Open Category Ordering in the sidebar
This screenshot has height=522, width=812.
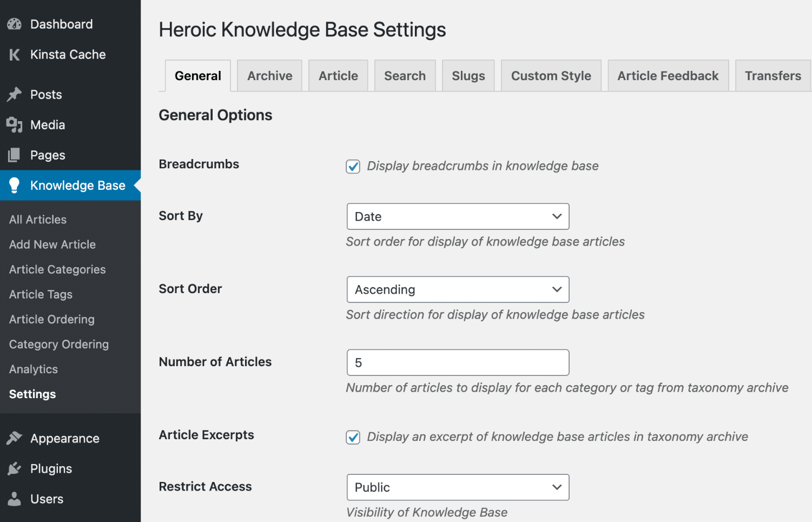58,344
